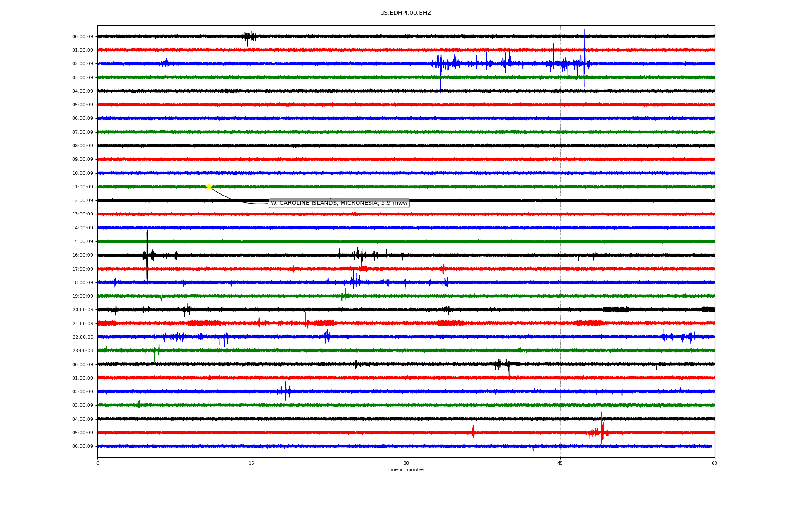Click the 0 tick label on x-axis
The height and width of the screenshot is (508, 812).
(98, 463)
